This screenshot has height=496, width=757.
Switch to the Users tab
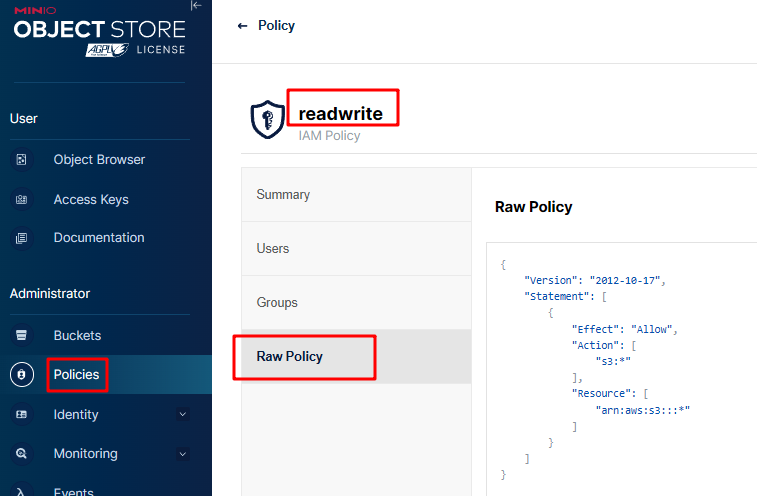[x=273, y=249]
